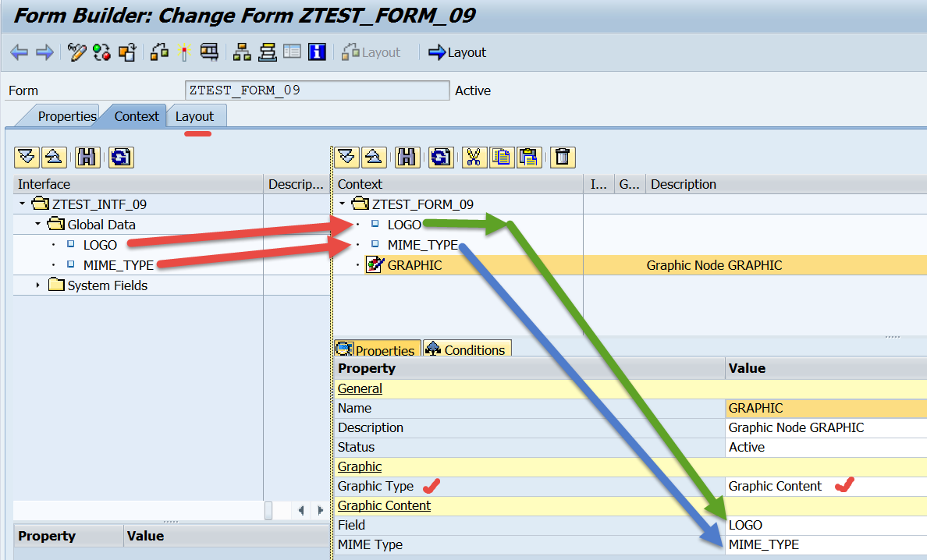Click the Graphic Content section link

[x=383, y=505]
